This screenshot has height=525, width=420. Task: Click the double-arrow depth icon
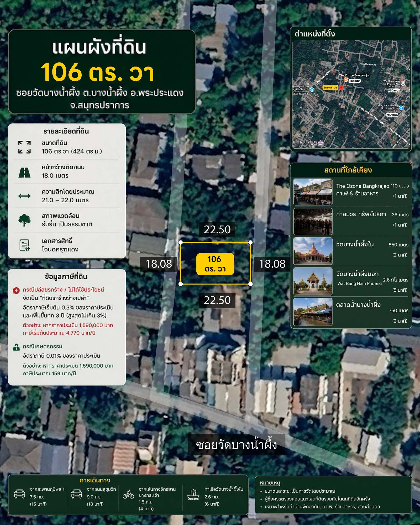point(24,196)
